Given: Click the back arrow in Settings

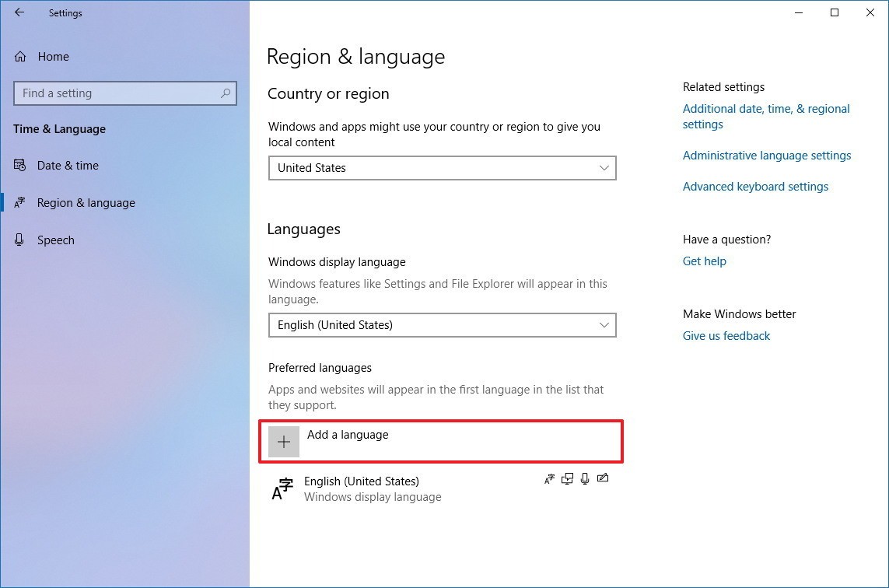Looking at the screenshot, I should coord(19,12).
